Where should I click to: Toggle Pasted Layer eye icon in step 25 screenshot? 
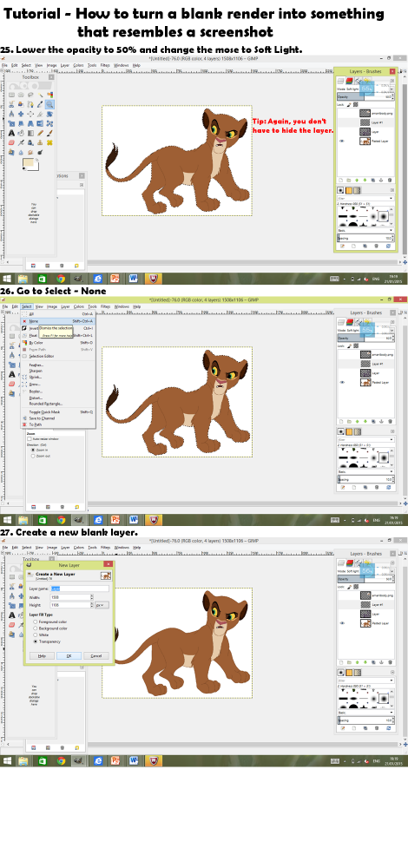click(x=341, y=141)
